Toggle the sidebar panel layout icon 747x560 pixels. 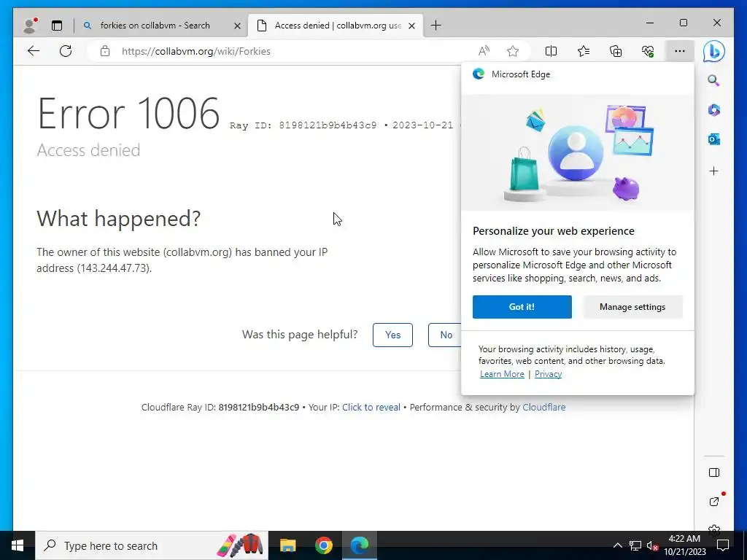click(713, 472)
